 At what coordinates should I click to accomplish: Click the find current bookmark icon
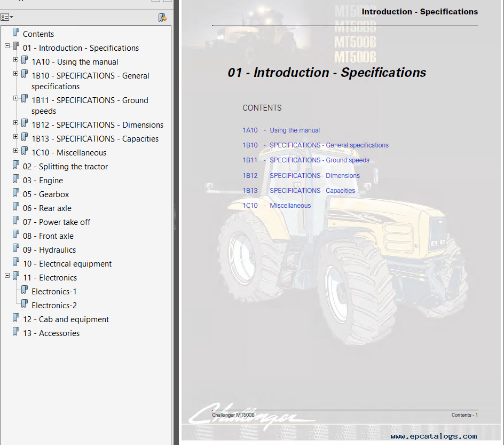[x=163, y=18]
